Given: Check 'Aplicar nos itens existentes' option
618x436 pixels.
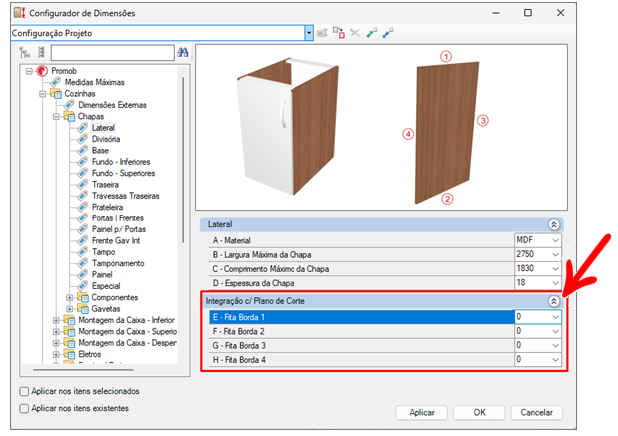Looking at the screenshot, I should tap(25, 408).
